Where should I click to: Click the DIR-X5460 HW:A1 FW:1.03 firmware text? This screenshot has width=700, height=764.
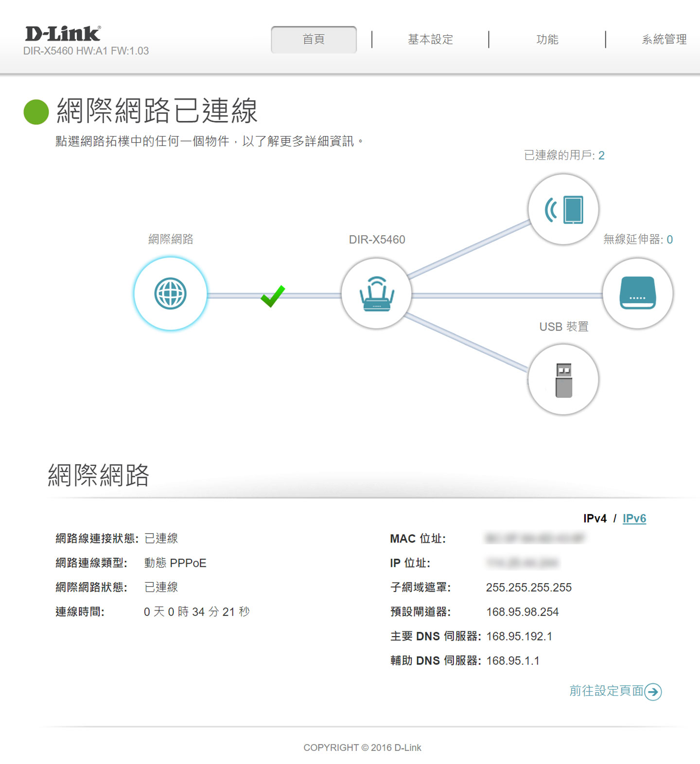pyautogui.click(x=86, y=51)
